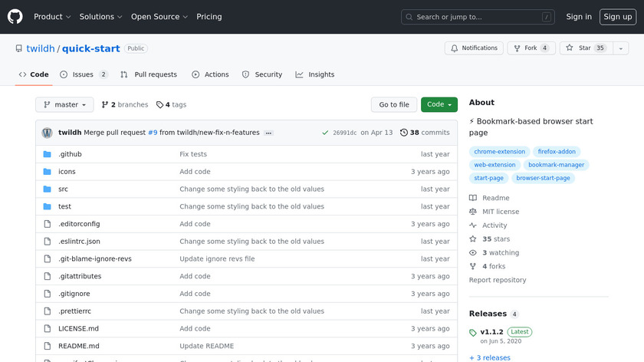Open the commit history clock icon
This screenshot has height=362, width=644.
coord(404,133)
